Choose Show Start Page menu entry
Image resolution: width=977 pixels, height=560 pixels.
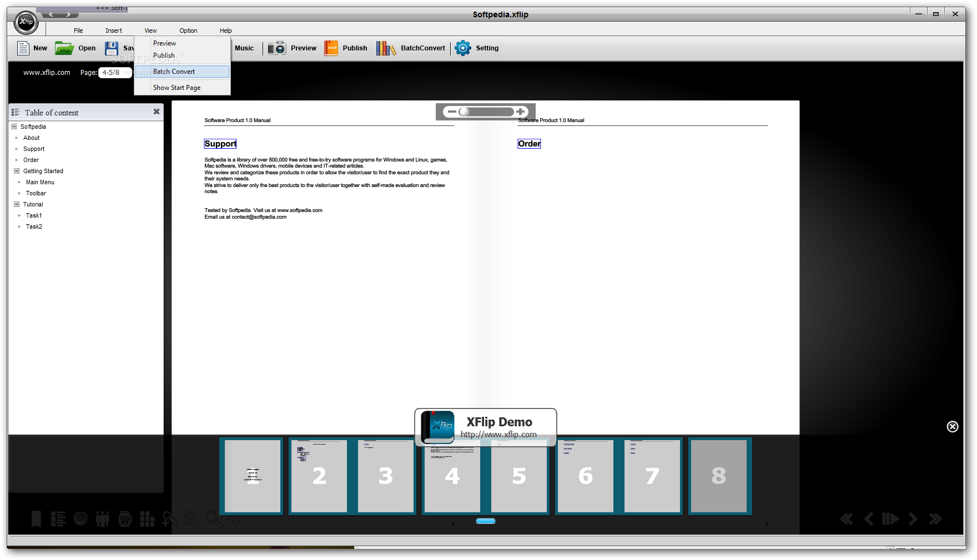click(x=183, y=88)
